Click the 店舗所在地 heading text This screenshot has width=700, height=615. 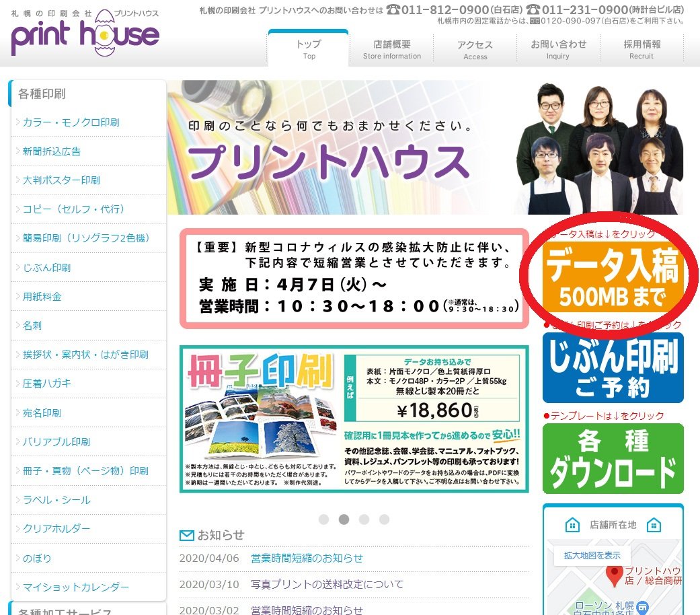(613, 525)
